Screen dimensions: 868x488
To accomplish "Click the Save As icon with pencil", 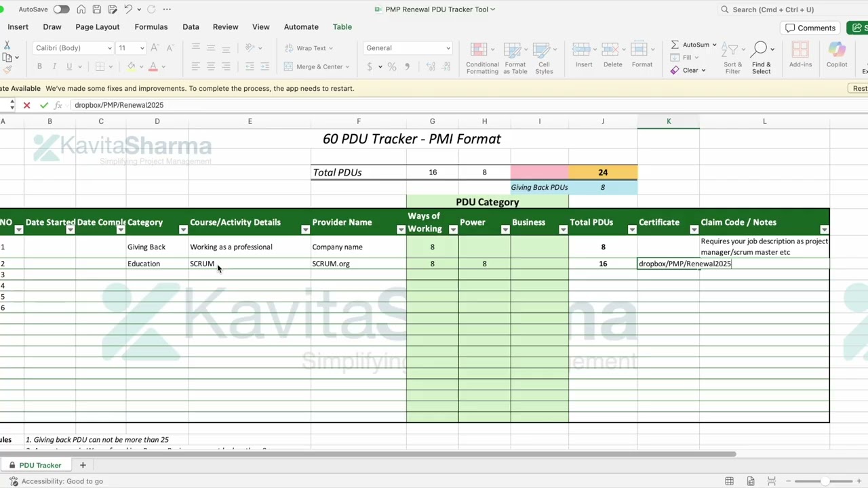I will tap(113, 9).
